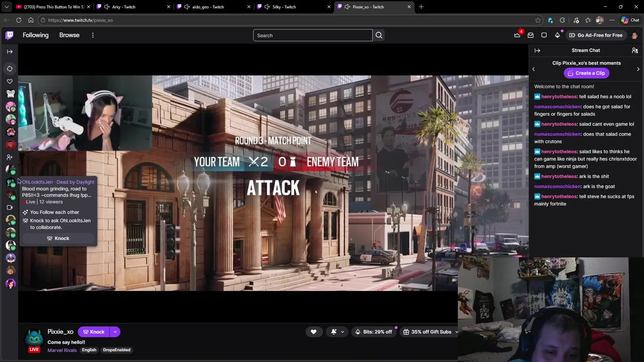Image resolution: width=644 pixels, height=362 pixels.
Task: Unmute the Arky tab speaker icon
Action: point(107,7)
